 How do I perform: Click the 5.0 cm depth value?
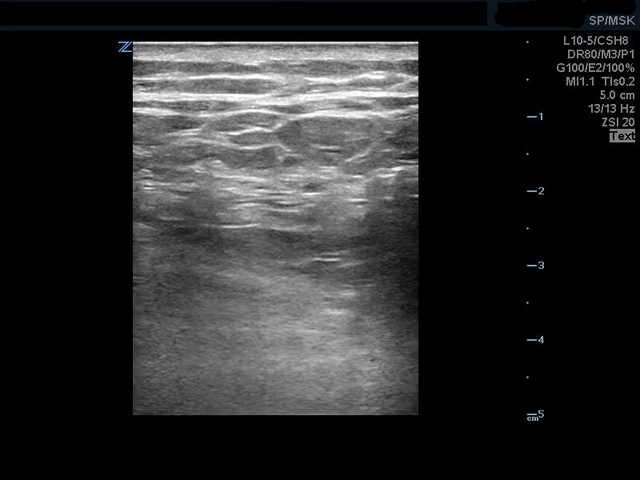pyautogui.click(x=617, y=95)
